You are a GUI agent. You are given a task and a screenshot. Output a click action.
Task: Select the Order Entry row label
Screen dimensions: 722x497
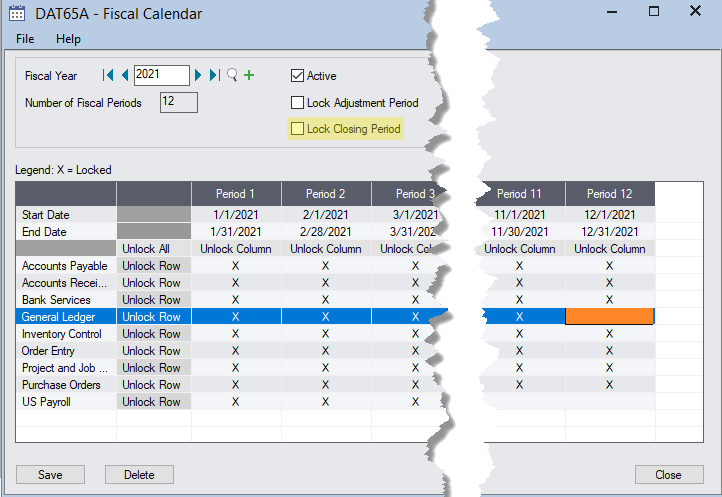(x=65, y=351)
